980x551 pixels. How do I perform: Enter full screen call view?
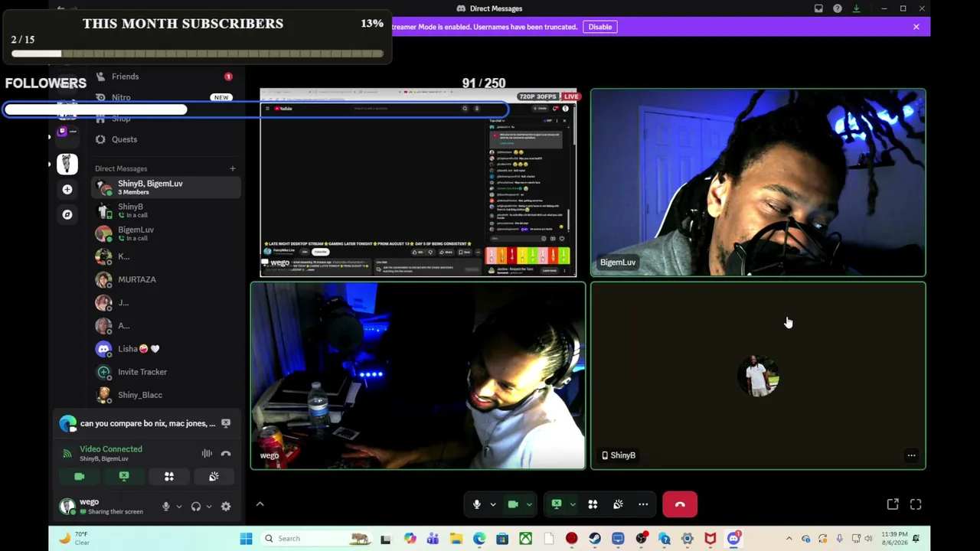pos(916,504)
